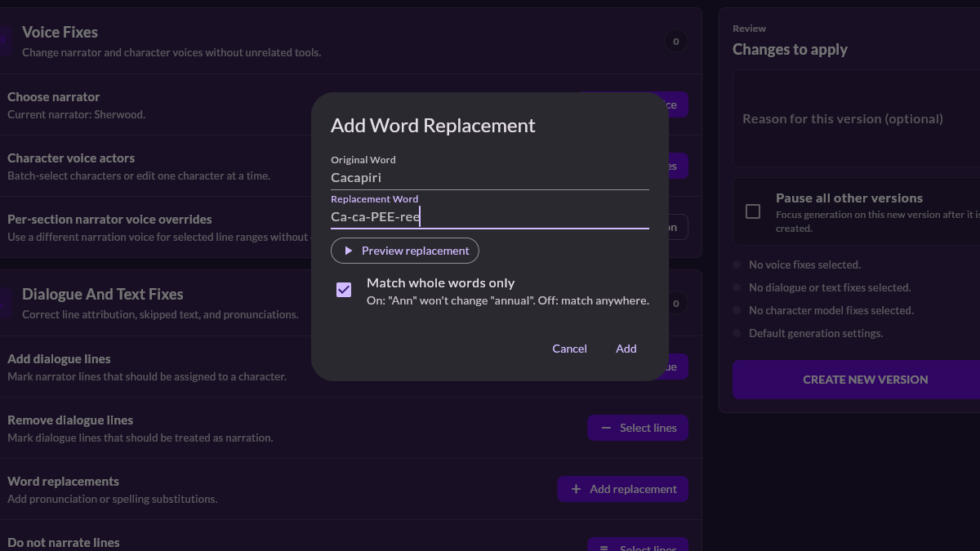This screenshot has height=551, width=980.
Task: Click "Default generation settings." status text
Action: (x=816, y=333)
